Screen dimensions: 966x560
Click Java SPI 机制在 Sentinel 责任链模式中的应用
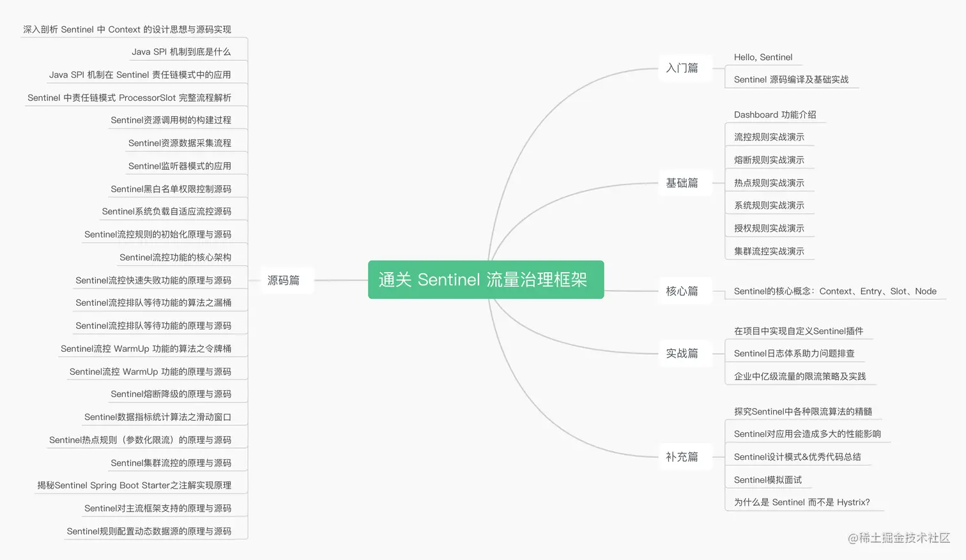(140, 75)
